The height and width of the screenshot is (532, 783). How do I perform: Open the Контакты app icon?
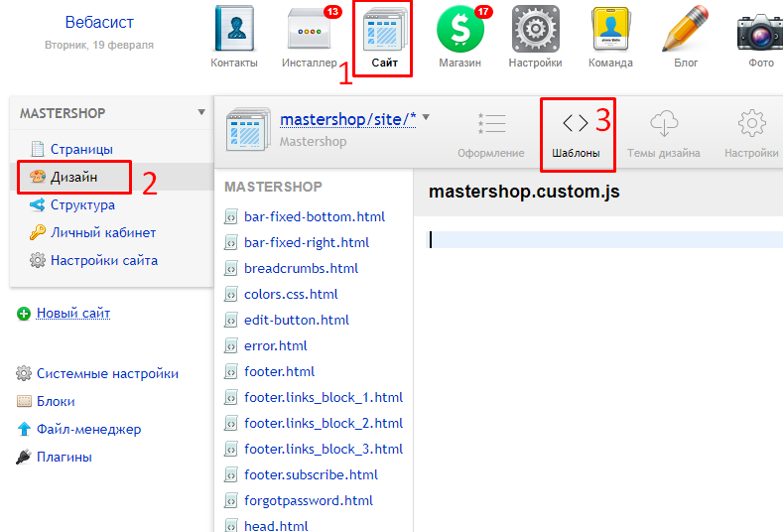[x=233, y=32]
